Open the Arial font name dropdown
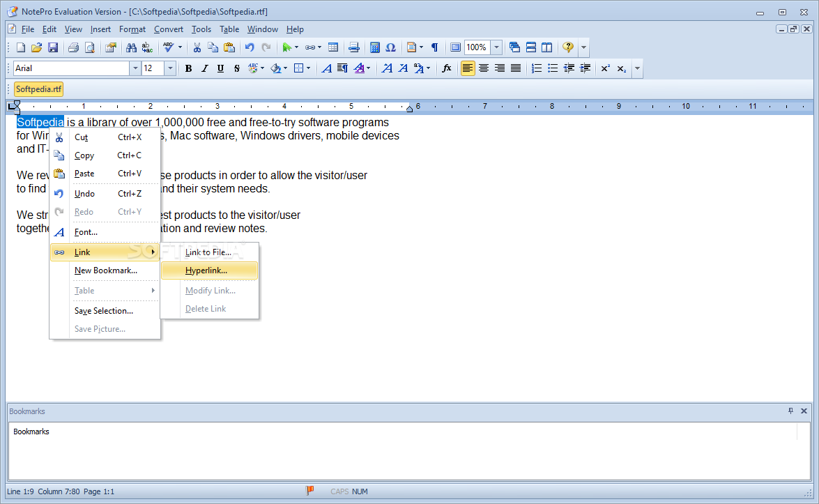 pos(135,68)
